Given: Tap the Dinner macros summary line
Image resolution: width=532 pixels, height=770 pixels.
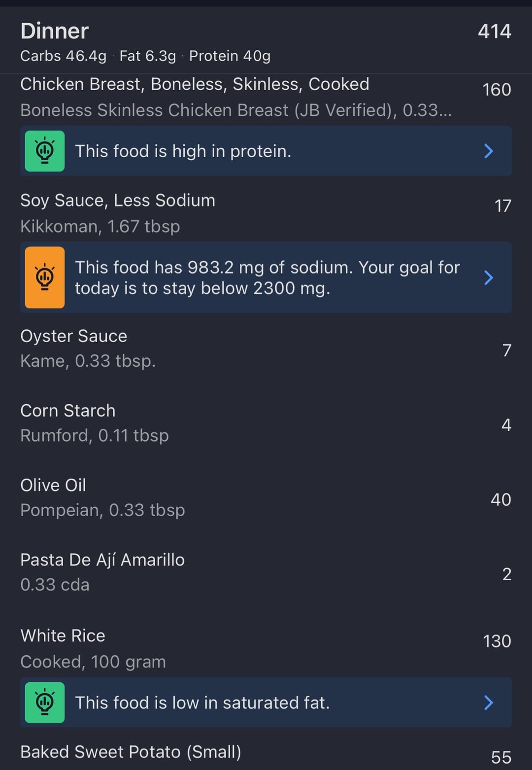Looking at the screenshot, I should (145, 56).
